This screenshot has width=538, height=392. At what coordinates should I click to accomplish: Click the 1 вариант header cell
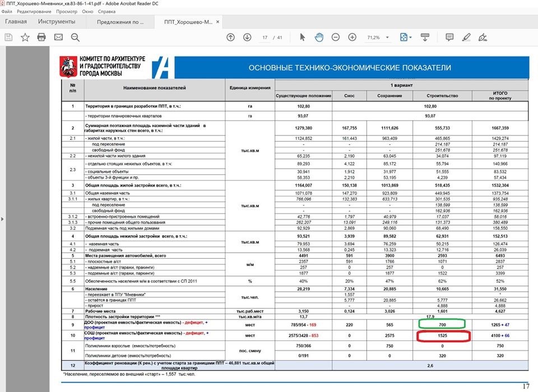click(401, 85)
